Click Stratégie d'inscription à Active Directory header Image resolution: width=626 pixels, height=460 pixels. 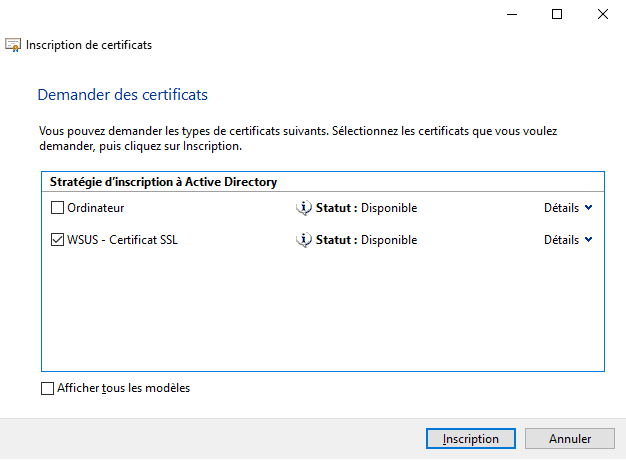click(163, 182)
